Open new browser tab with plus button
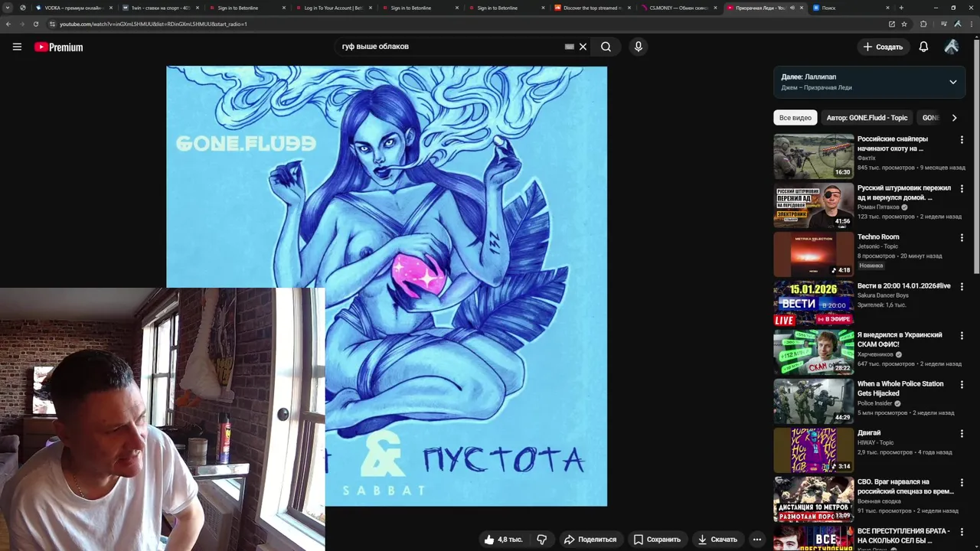The image size is (980, 551). tap(901, 8)
